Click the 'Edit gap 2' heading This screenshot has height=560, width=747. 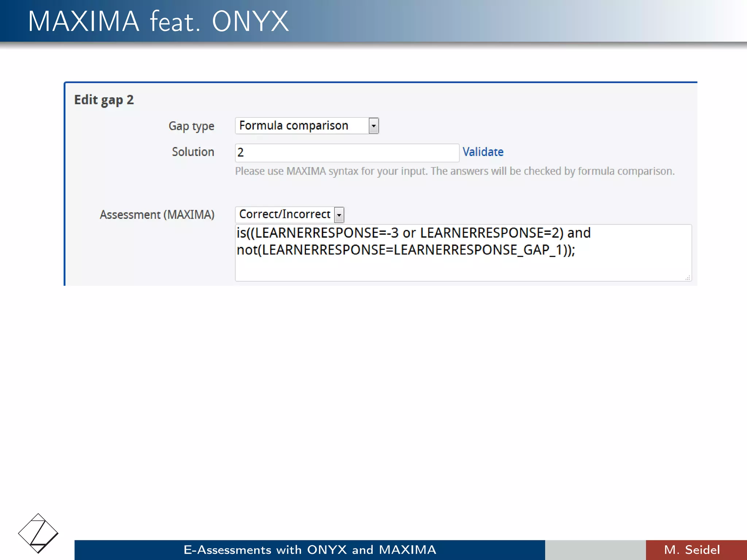(x=104, y=100)
